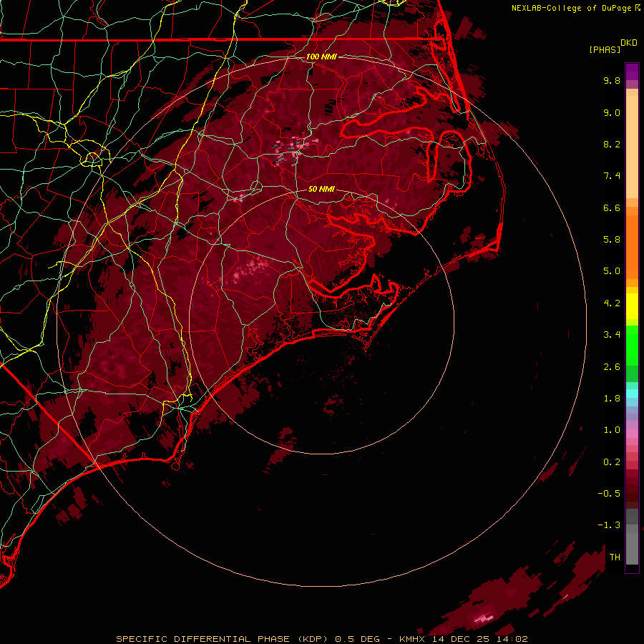Screen dimensions: 644x644
Task: Click the 3.4 value on color scale
Action: pyautogui.click(x=612, y=335)
